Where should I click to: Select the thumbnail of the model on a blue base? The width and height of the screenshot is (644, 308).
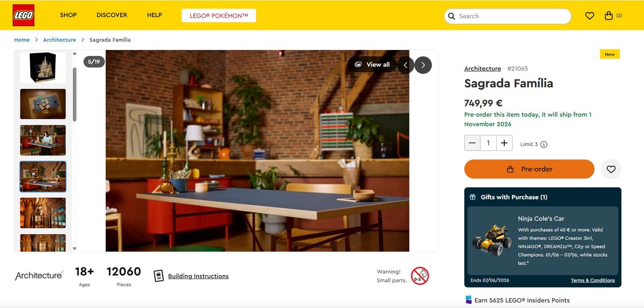point(43,104)
